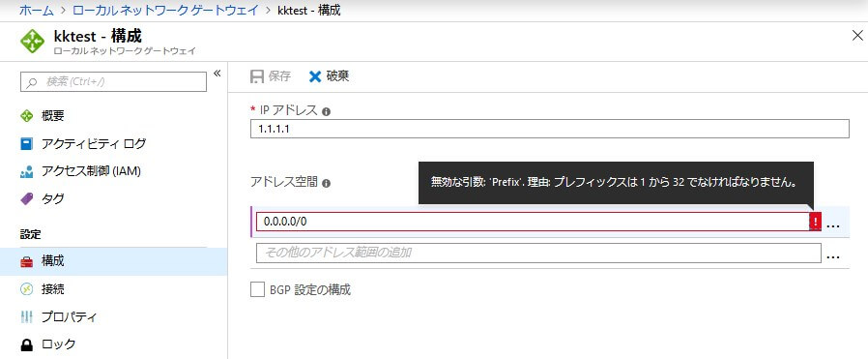Click the 保存 save button
Screen dimensions: 868x359
(270, 76)
